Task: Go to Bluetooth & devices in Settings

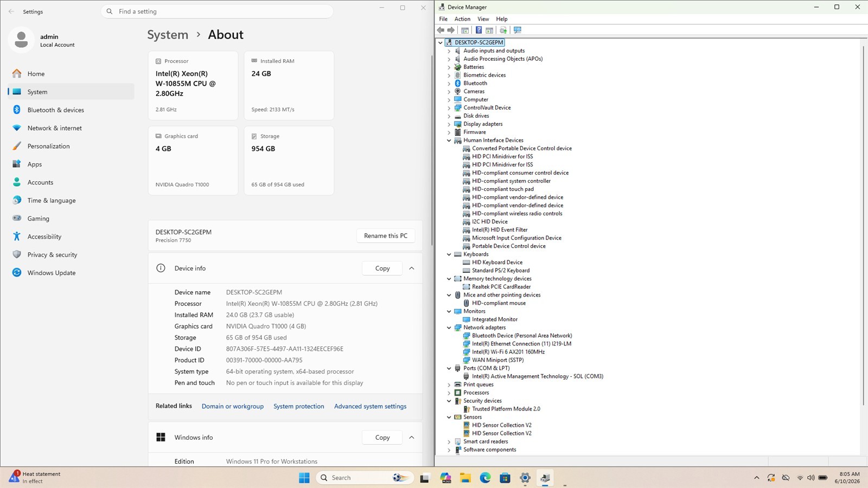Action: [71, 110]
